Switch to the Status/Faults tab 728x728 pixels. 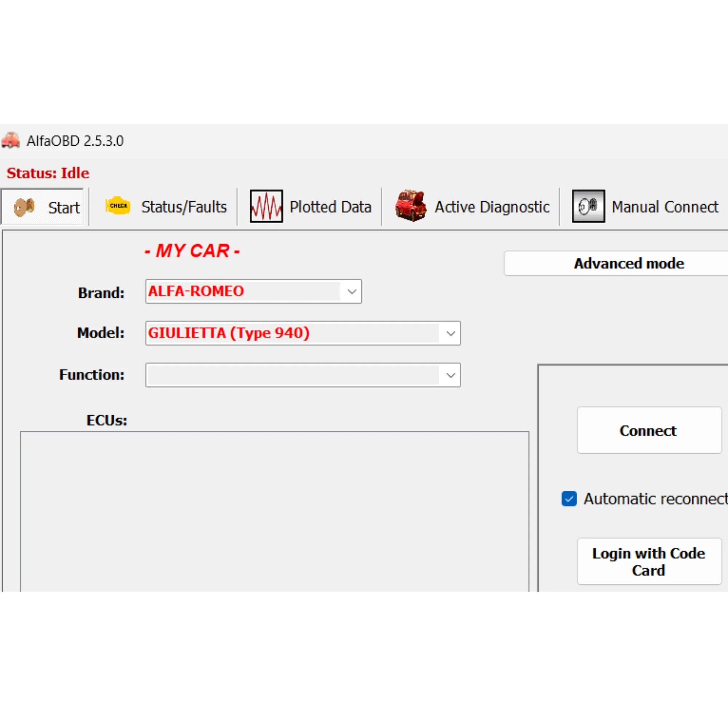click(183, 206)
